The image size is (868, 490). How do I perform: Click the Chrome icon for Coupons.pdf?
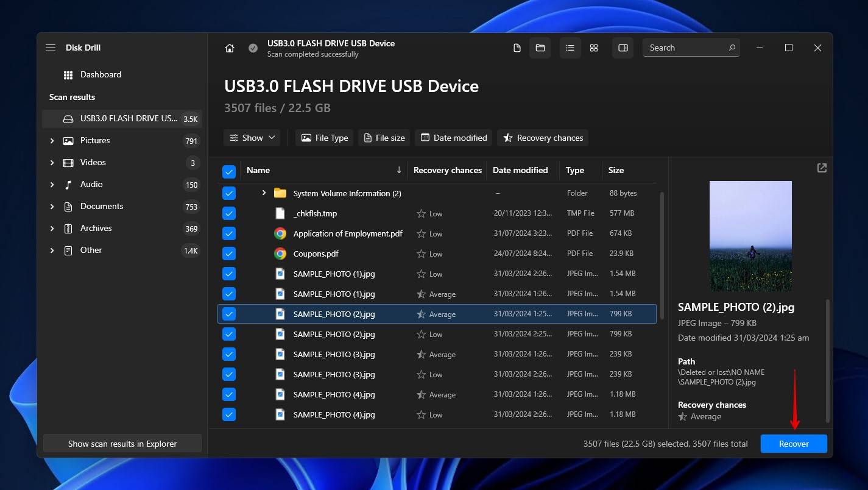280,254
